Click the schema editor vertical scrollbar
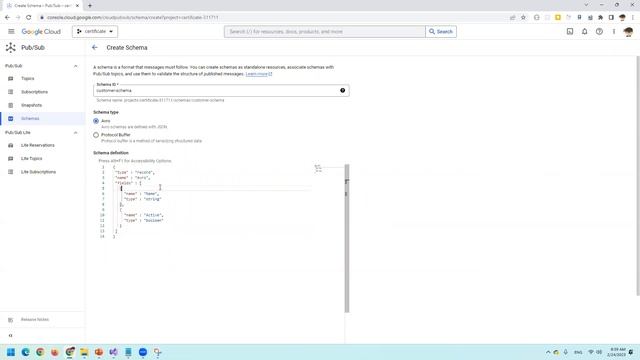This screenshot has width=640, height=360. coord(347,238)
